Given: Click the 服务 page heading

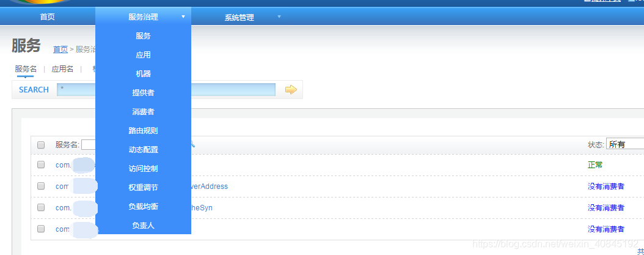Looking at the screenshot, I should (26, 46).
